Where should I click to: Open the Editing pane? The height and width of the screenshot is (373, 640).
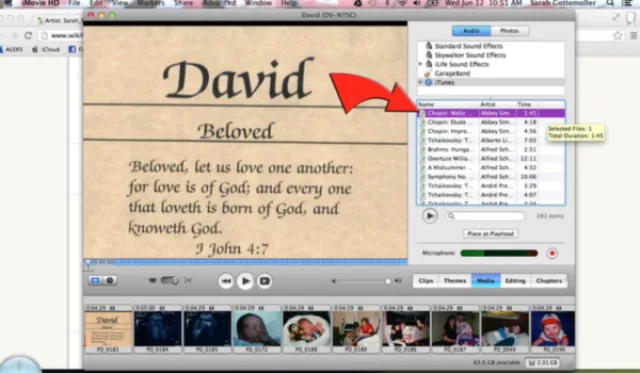[x=515, y=281]
